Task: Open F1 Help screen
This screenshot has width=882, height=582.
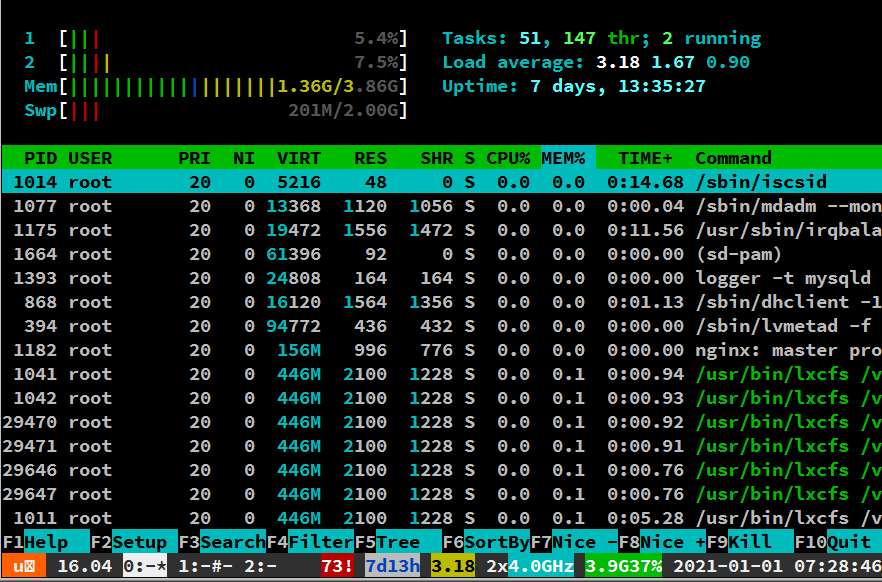Action: click(x=46, y=542)
